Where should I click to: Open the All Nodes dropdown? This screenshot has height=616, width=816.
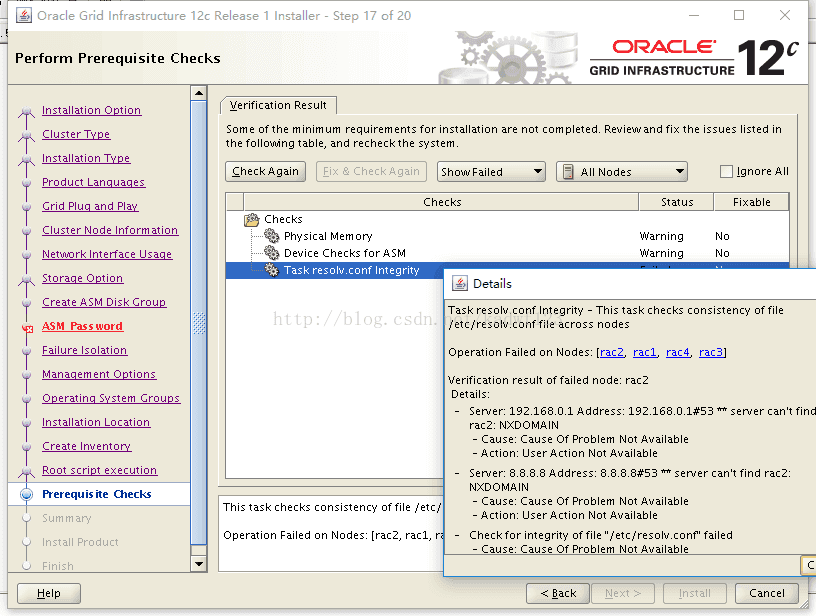coord(622,172)
